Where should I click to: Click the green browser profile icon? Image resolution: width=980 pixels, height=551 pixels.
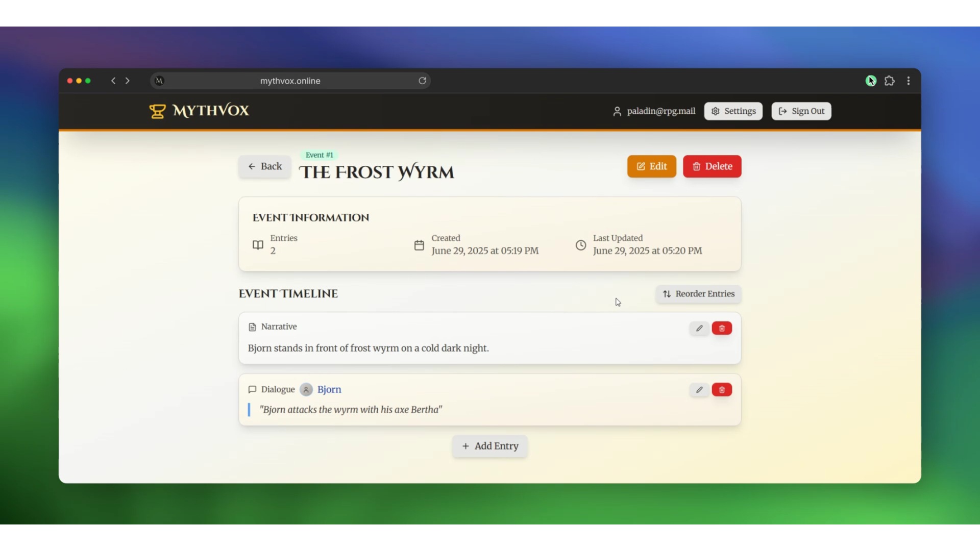tap(871, 81)
